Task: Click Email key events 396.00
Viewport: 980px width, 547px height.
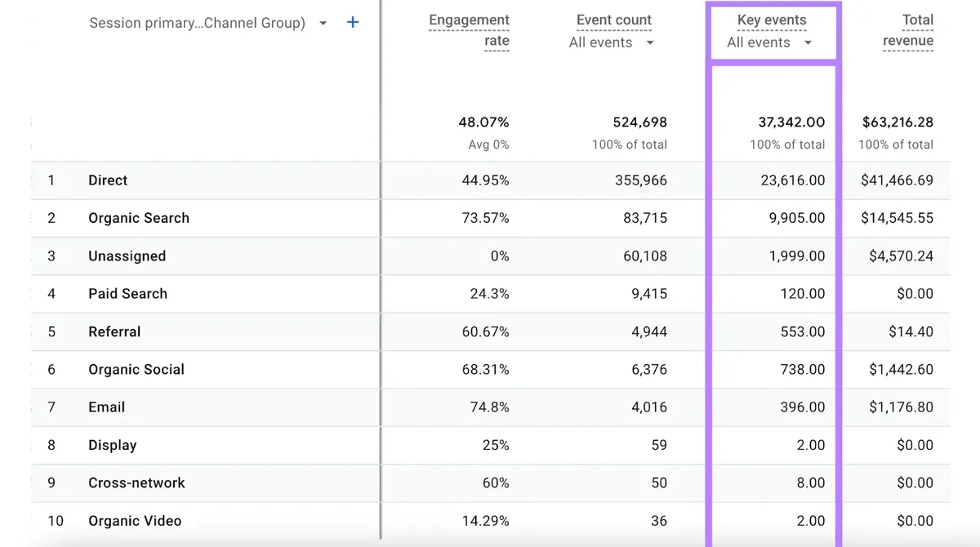Action: pyautogui.click(x=803, y=407)
